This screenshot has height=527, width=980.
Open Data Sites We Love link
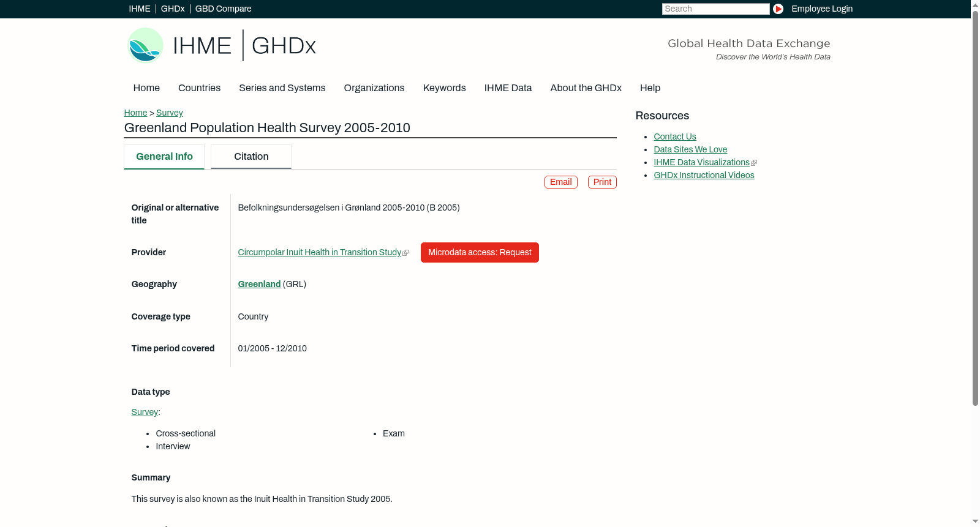coord(690,150)
